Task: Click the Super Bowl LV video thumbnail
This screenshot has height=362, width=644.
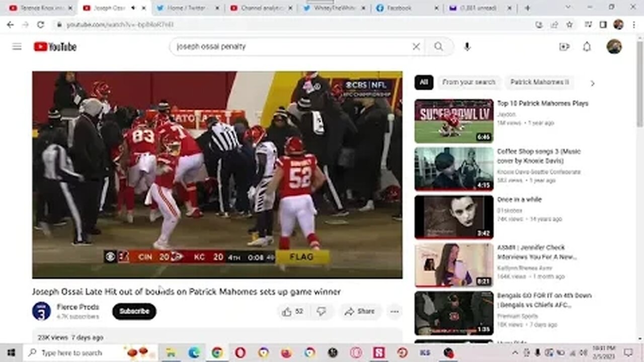Action: [454, 121]
